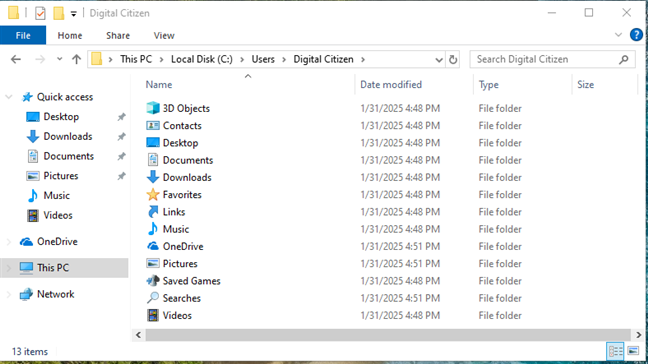648x364 pixels.
Task: Click the pin icon next to Downloads
Action: 121,136
